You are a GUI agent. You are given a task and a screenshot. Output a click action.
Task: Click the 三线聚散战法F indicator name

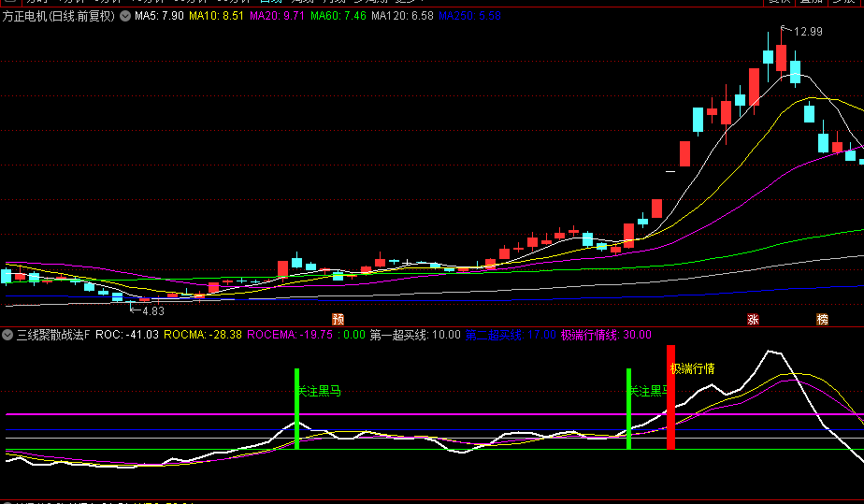point(53,335)
